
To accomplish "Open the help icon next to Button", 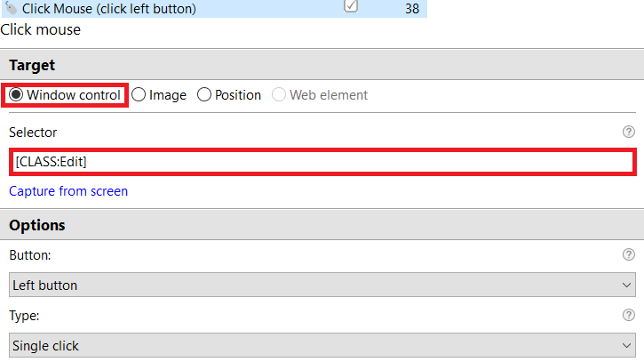I will [628, 254].
